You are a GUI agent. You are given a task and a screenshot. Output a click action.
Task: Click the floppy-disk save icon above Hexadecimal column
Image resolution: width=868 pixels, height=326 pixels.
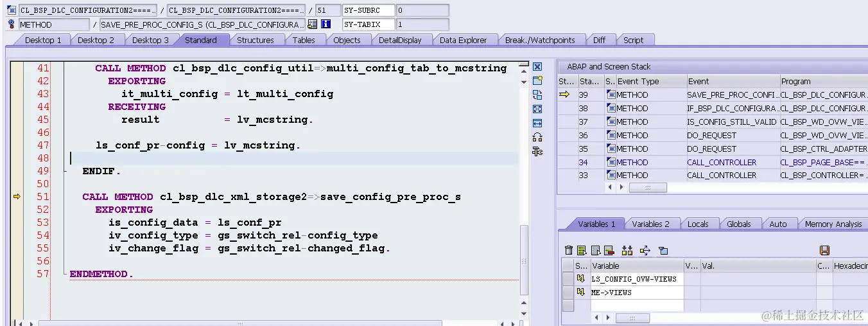825,250
